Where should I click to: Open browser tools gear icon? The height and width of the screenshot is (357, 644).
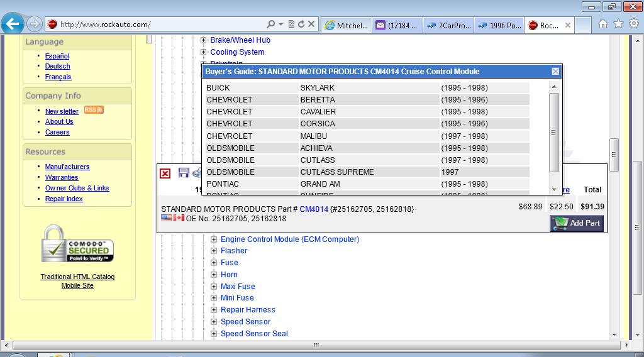click(633, 24)
